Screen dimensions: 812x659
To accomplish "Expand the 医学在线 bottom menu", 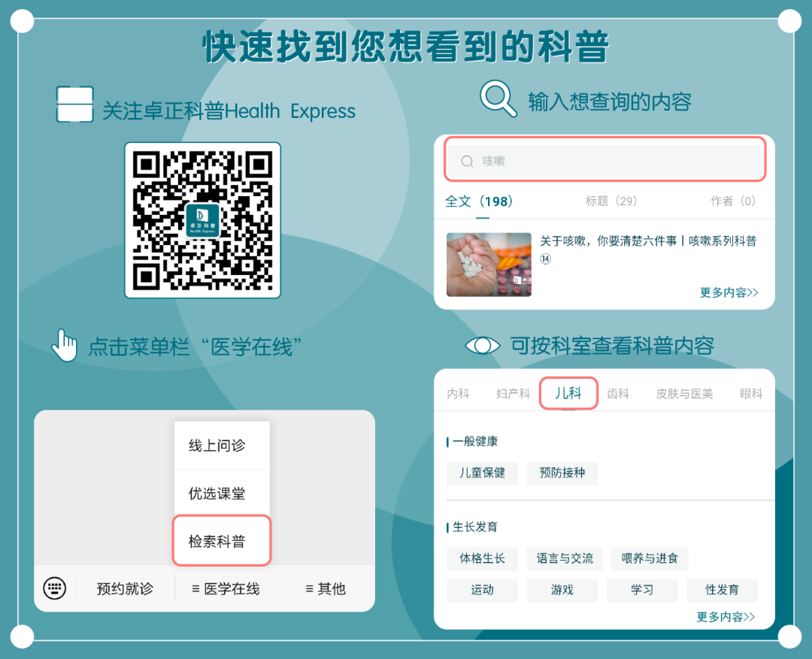I will 226,589.
